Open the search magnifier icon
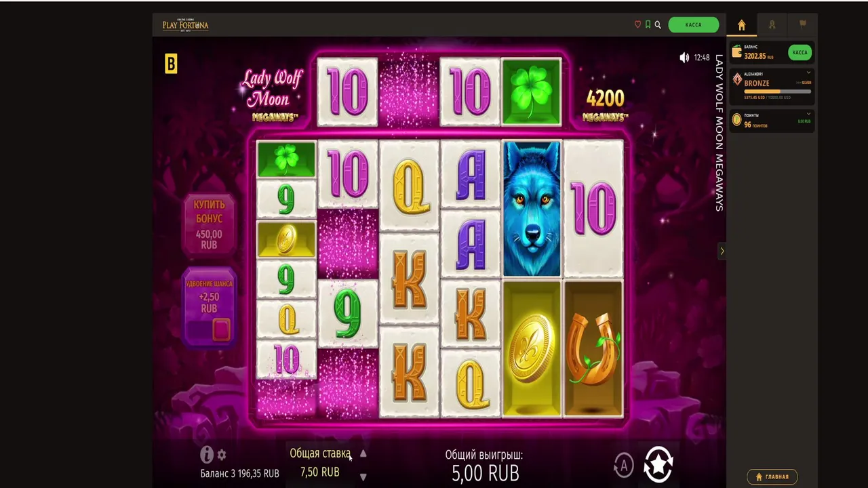This screenshot has height=488, width=868. click(x=658, y=25)
